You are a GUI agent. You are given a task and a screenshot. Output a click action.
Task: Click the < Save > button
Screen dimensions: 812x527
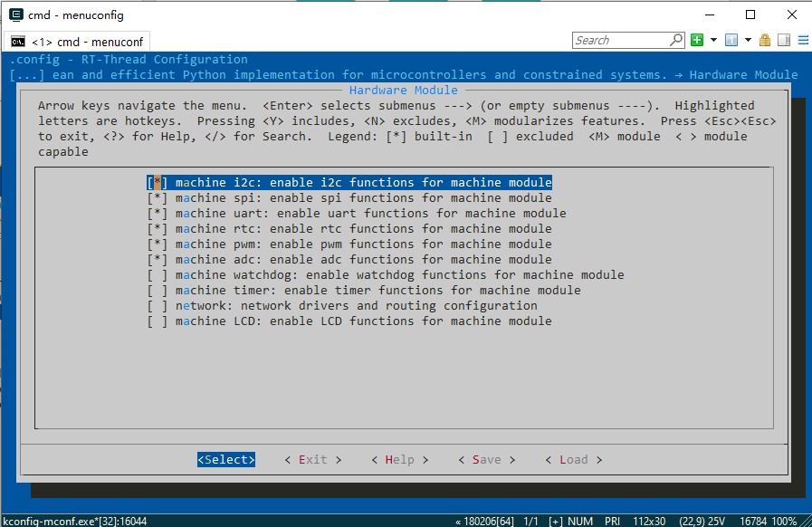click(487, 460)
